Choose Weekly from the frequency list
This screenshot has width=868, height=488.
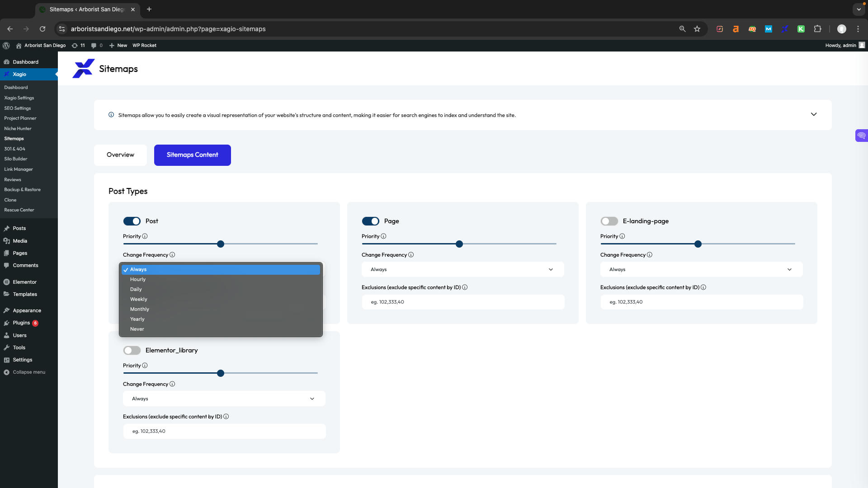(x=221, y=299)
